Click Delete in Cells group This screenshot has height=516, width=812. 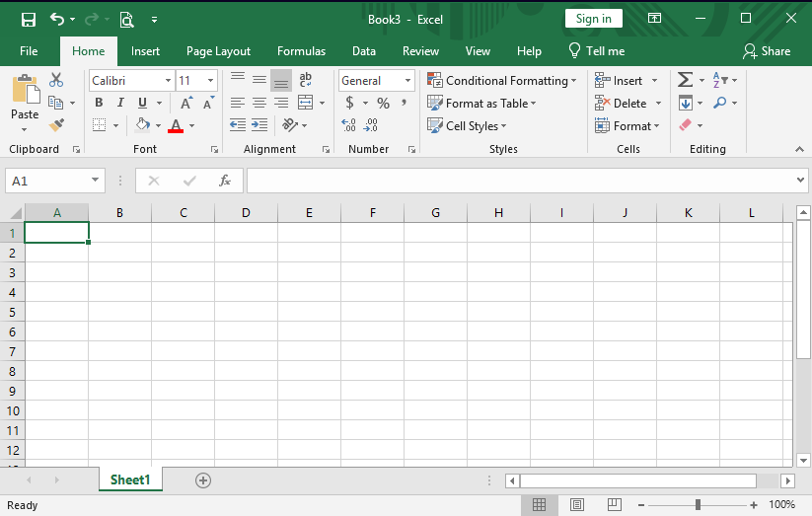coord(621,103)
